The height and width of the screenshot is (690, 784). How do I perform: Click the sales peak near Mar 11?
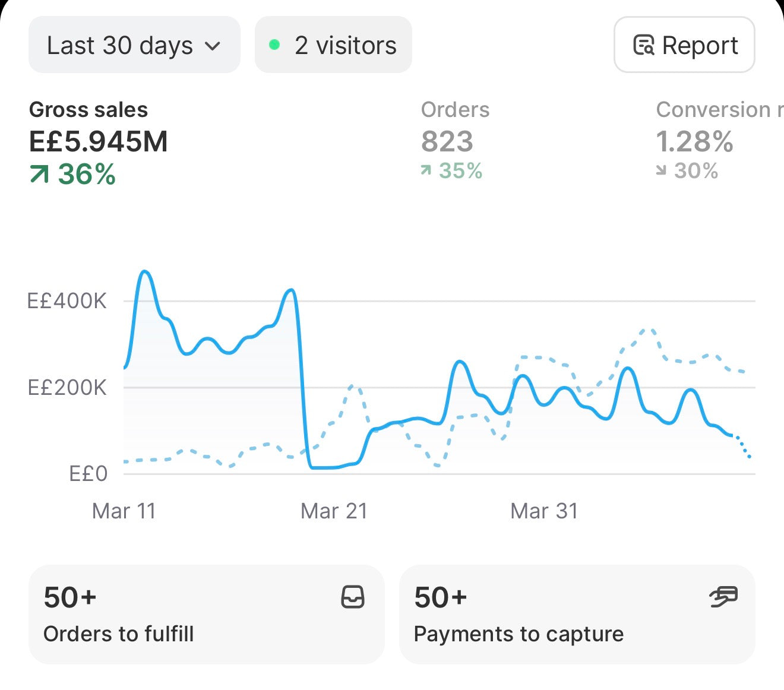coord(145,272)
